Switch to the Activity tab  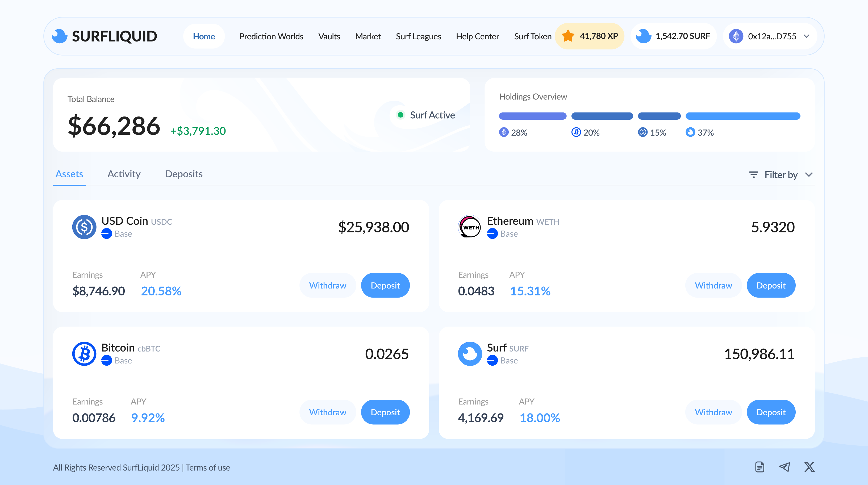tap(124, 174)
